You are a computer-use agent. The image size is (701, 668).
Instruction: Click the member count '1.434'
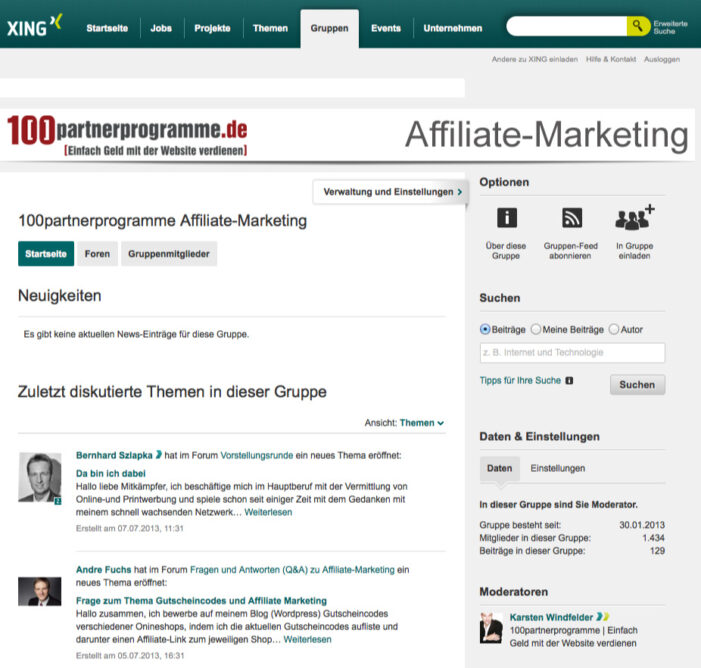pyautogui.click(x=653, y=538)
